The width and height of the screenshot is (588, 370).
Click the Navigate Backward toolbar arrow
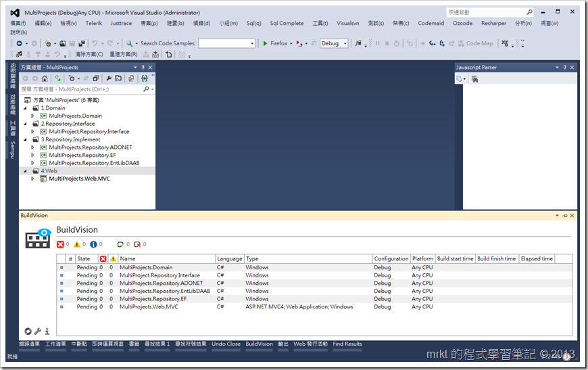[x=19, y=43]
